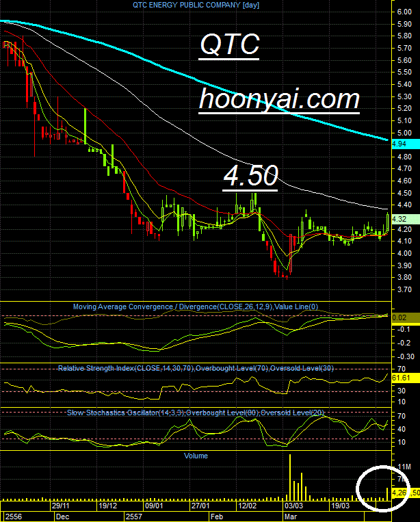Click the 4.80 price axis label

click(404, 157)
